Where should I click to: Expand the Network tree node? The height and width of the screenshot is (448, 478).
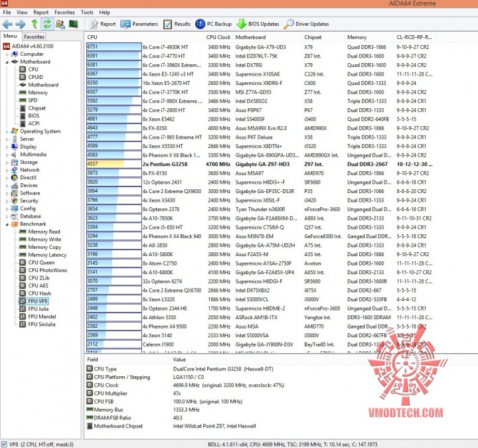click(x=7, y=171)
